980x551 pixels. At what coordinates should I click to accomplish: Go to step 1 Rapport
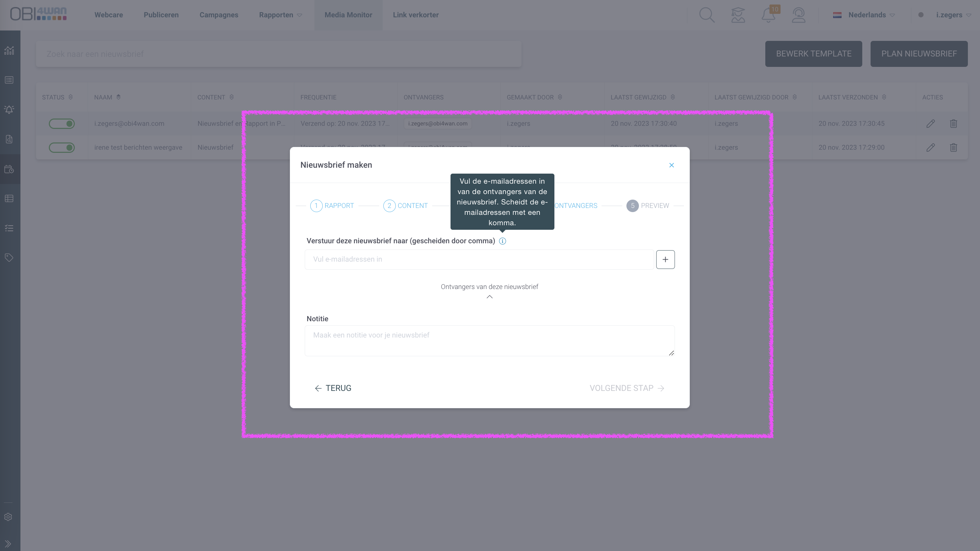(x=332, y=205)
